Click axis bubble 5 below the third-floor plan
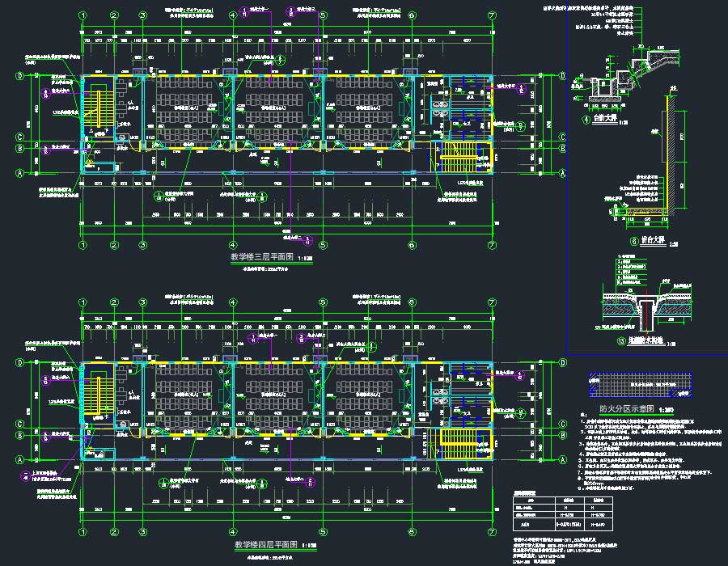 pyautogui.click(x=323, y=245)
